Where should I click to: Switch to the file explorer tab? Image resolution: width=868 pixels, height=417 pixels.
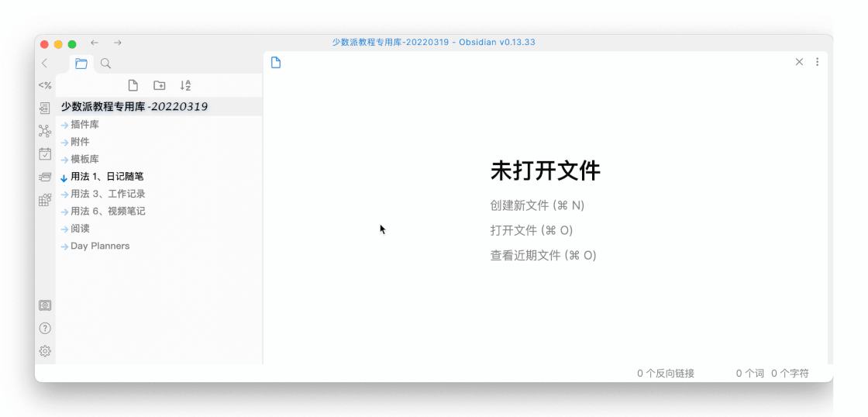point(81,64)
